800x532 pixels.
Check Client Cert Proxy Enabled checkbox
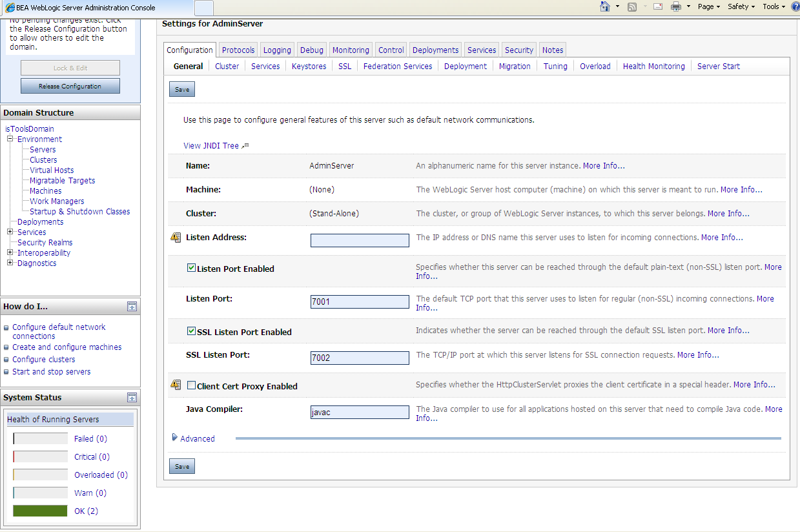tap(191, 385)
